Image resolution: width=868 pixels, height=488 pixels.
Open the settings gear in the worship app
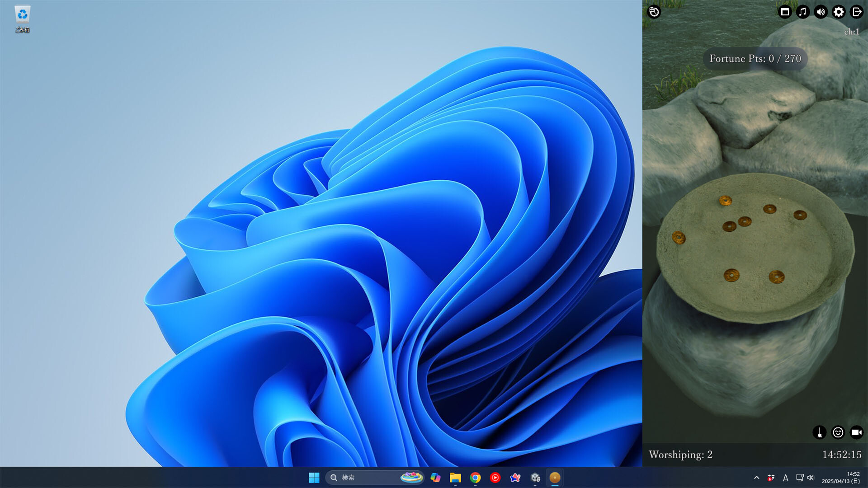coord(838,12)
